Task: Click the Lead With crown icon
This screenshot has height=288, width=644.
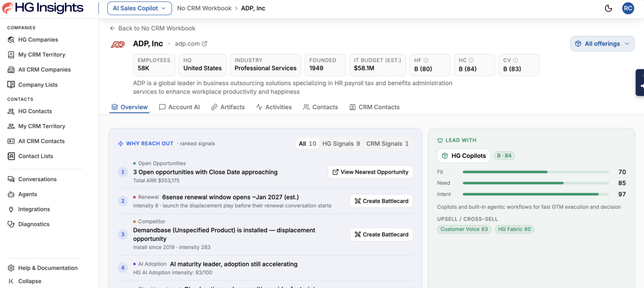Action: pyautogui.click(x=440, y=140)
